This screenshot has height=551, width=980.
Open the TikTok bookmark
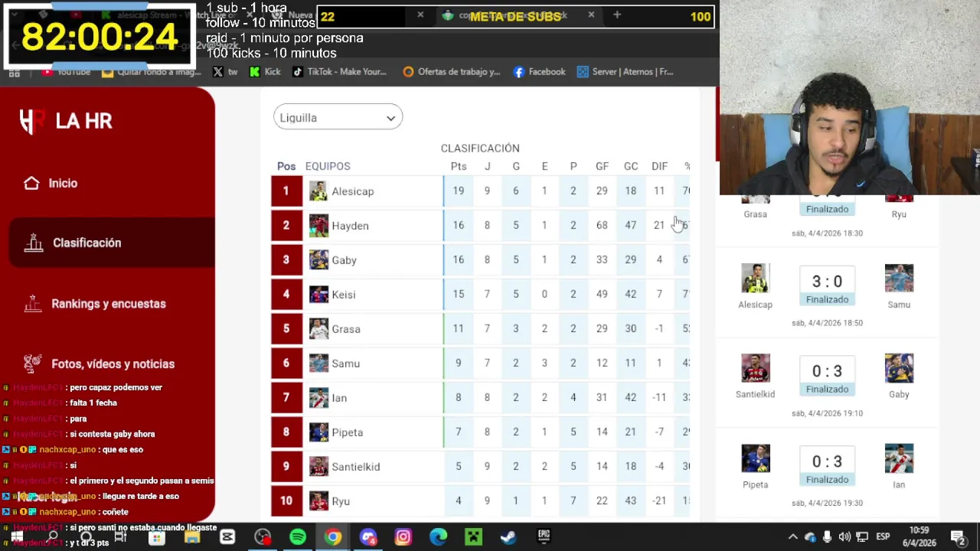[x=339, y=72]
